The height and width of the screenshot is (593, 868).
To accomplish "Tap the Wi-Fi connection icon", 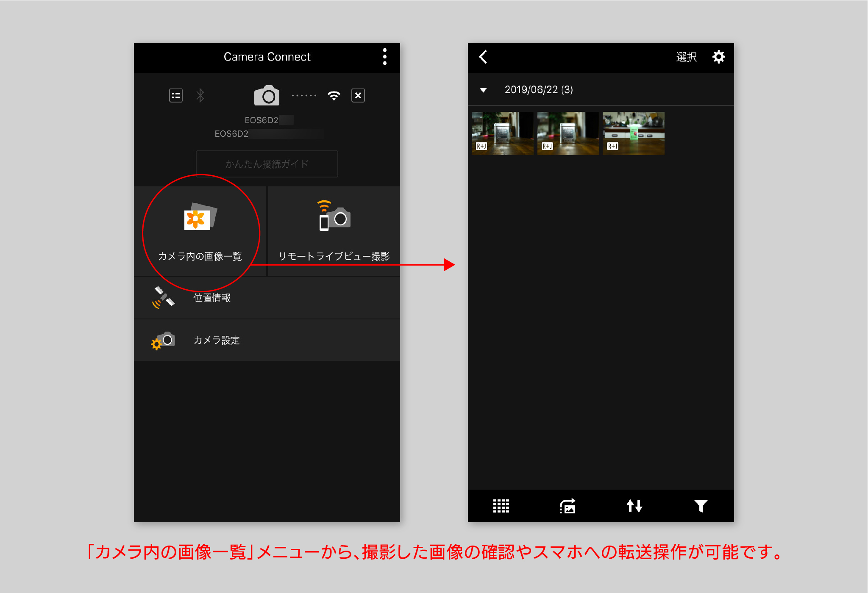I will coord(334,96).
